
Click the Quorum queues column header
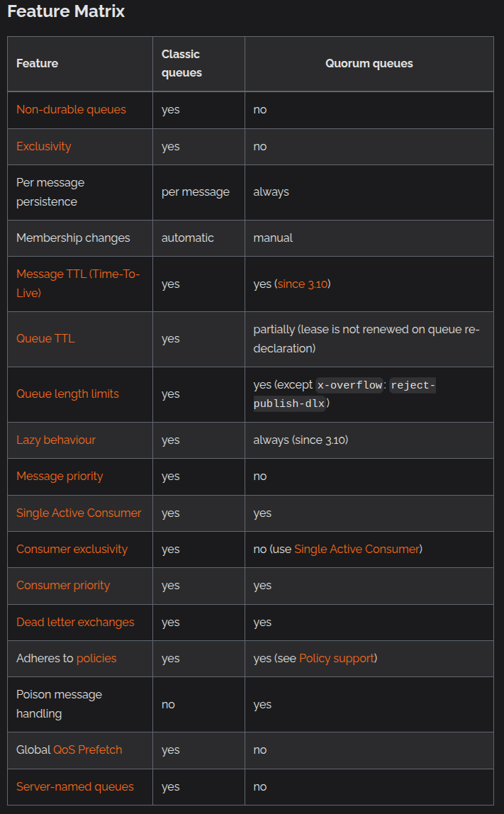tap(369, 63)
